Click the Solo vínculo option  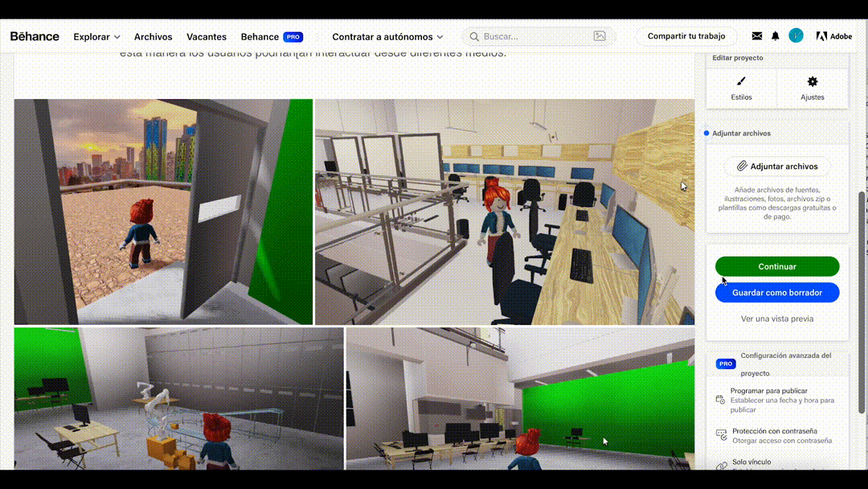(751, 462)
